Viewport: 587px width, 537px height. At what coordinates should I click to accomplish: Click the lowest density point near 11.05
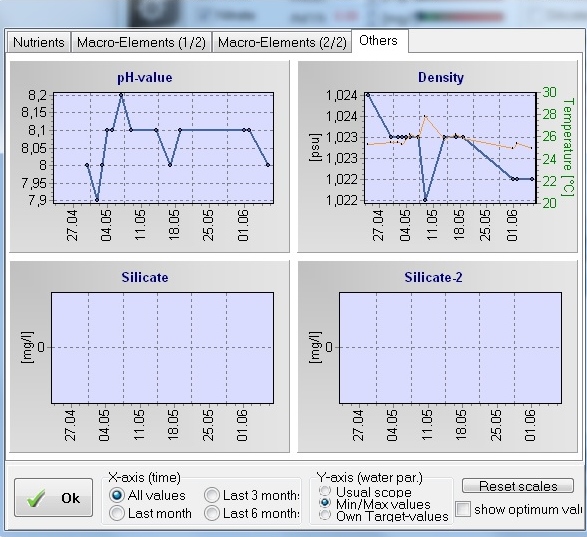pyautogui.click(x=425, y=200)
